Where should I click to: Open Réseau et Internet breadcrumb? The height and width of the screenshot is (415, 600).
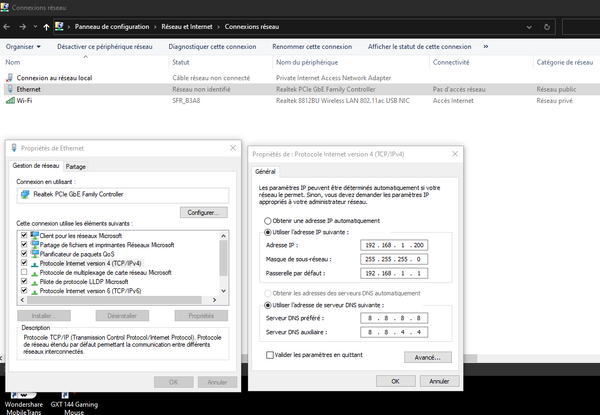[187, 27]
